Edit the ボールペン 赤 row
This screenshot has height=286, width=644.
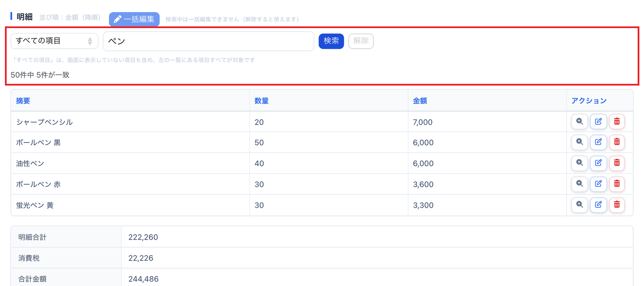(x=598, y=184)
